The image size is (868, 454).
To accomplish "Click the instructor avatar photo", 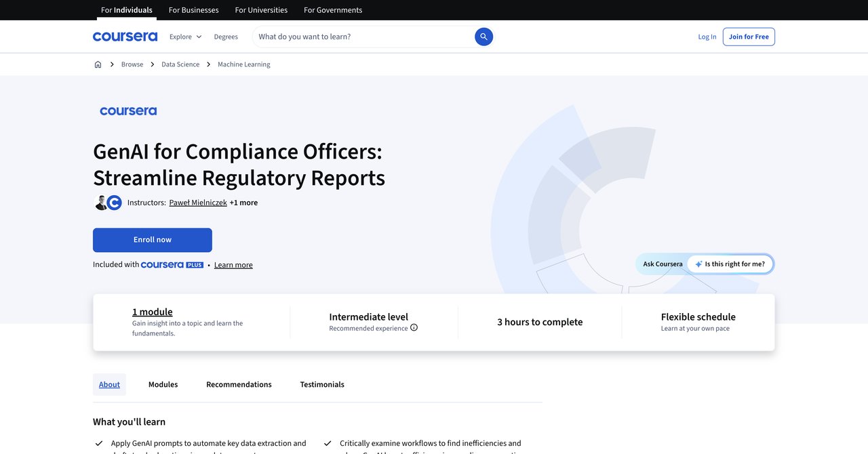I will (100, 203).
